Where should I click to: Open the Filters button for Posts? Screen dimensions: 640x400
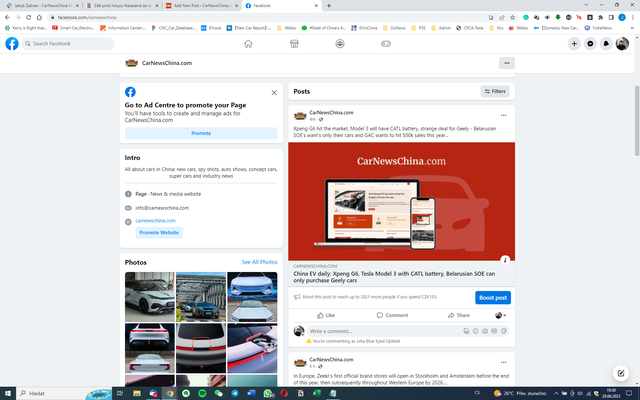click(495, 91)
